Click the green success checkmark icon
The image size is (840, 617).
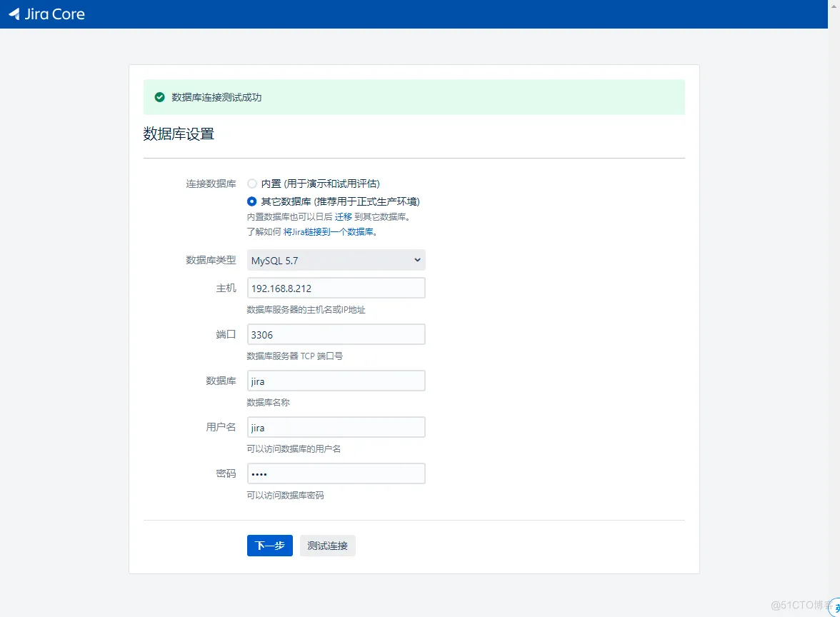[160, 97]
